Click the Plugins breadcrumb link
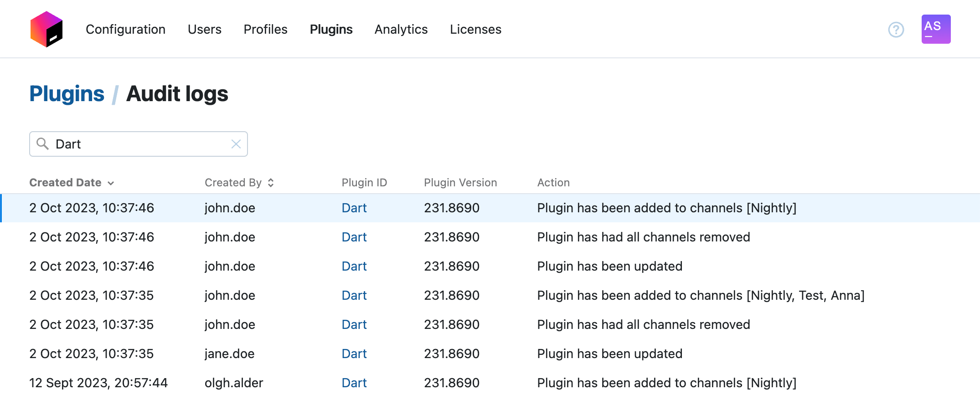This screenshot has height=400, width=980. point(67,94)
